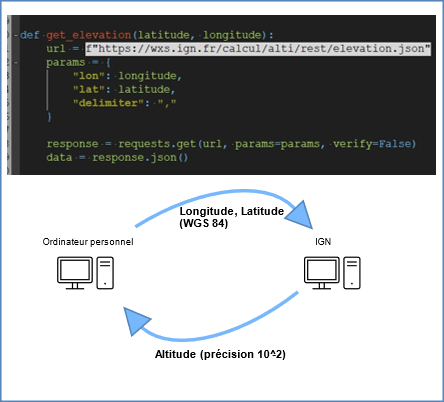Click the '(WGS 84)' text
Screen dimensions: 444x402
pos(204,223)
